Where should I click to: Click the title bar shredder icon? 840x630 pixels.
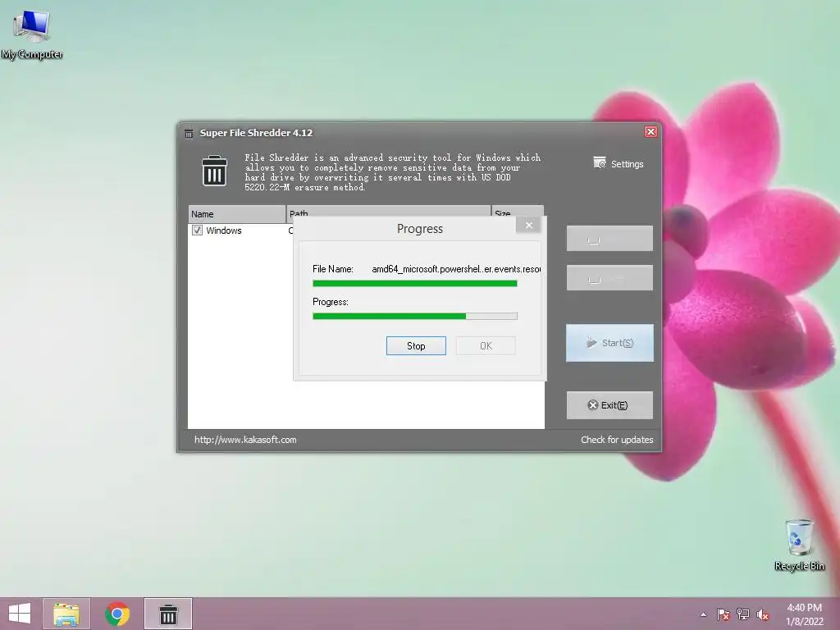click(x=189, y=134)
